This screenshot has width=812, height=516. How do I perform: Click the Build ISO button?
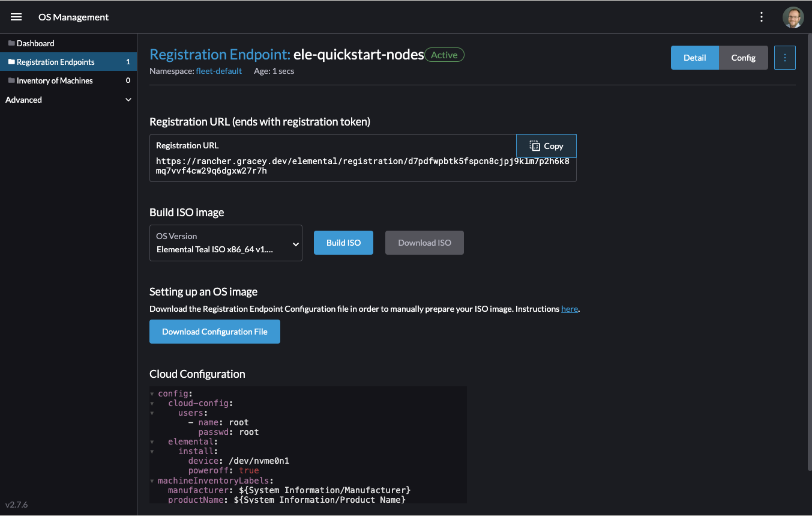pyautogui.click(x=343, y=243)
